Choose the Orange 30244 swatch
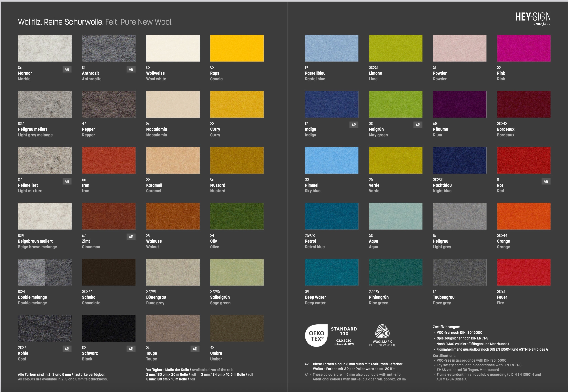The image size is (568, 392). coord(523,216)
